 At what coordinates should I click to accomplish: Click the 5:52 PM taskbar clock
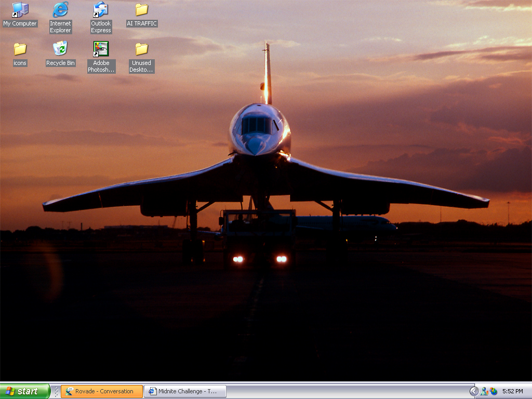click(512, 391)
